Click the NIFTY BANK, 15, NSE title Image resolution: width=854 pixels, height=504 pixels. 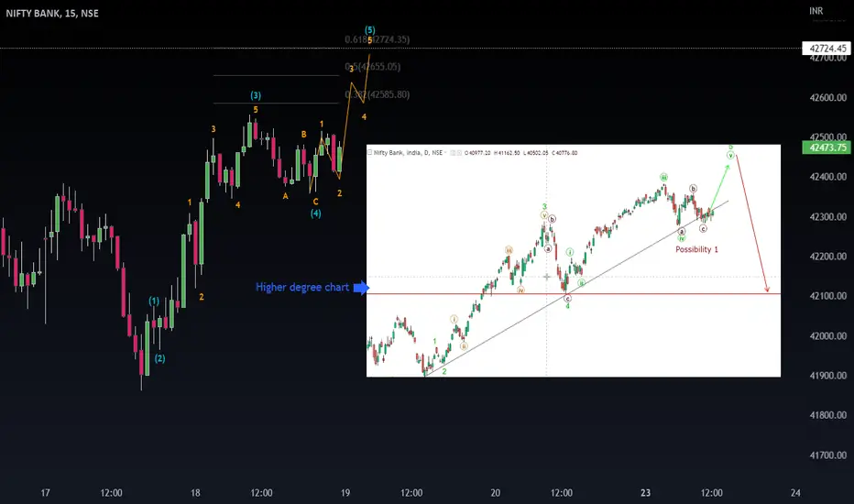click(x=52, y=13)
